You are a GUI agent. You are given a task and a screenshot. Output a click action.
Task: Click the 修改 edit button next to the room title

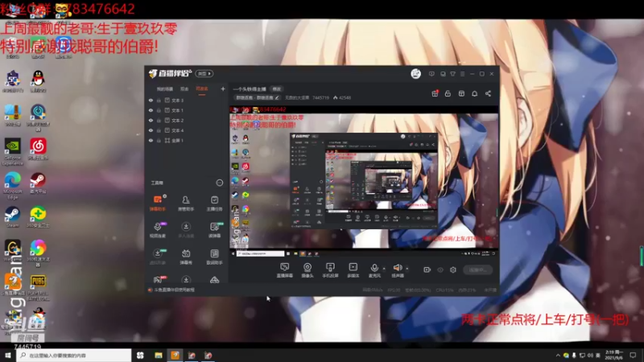click(x=277, y=89)
